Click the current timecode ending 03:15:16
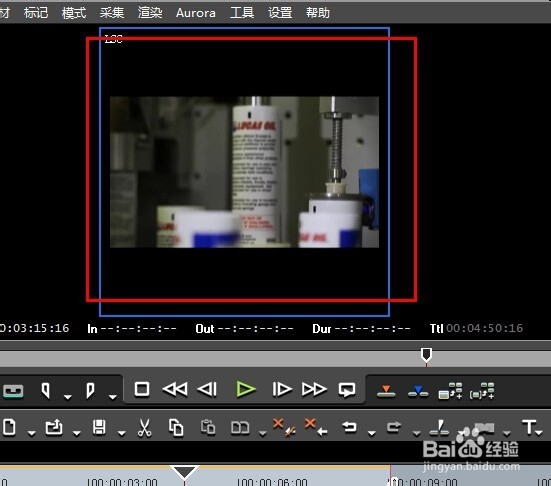 click(x=34, y=328)
